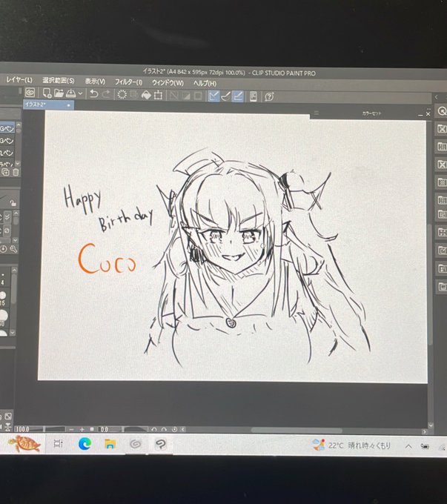Click the Fill bucket icon in the toolbar
The image size is (447, 504).
pyautogui.click(x=146, y=95)
